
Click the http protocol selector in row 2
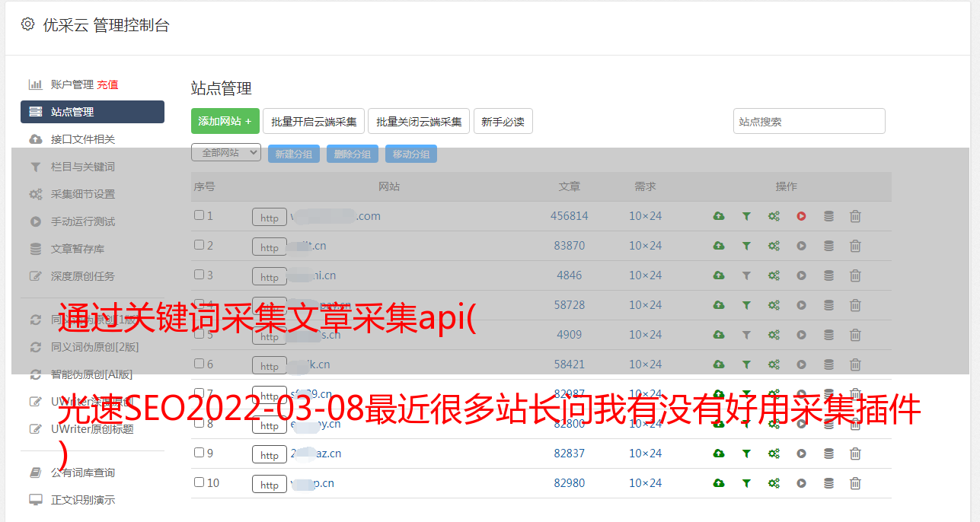[x=270, y=247]
